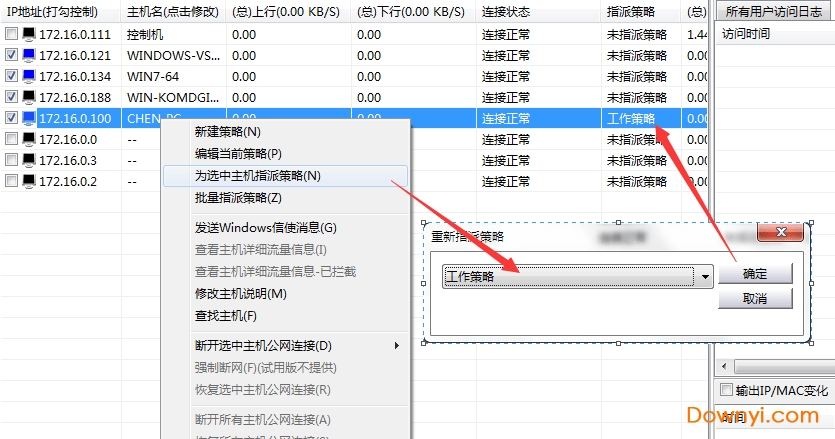Click the monitor icon beside 172.16.0.188

click(28, 97)
